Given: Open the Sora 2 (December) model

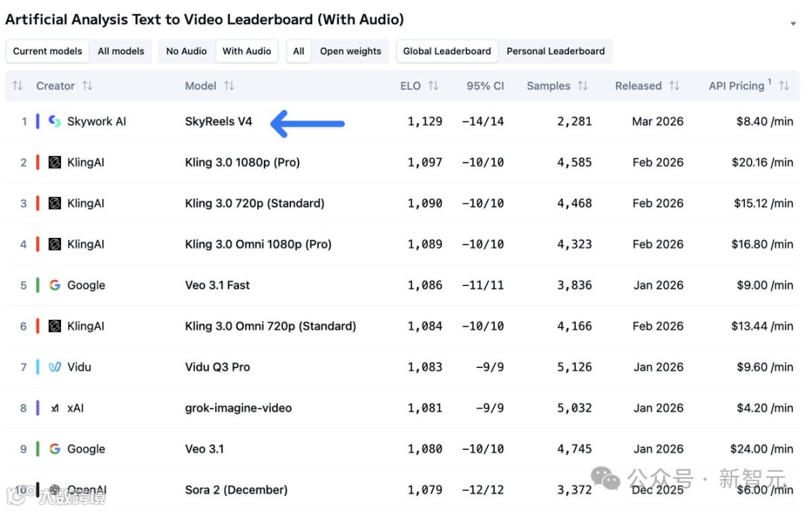Looking at the screenshot, I should click(236, 490).
